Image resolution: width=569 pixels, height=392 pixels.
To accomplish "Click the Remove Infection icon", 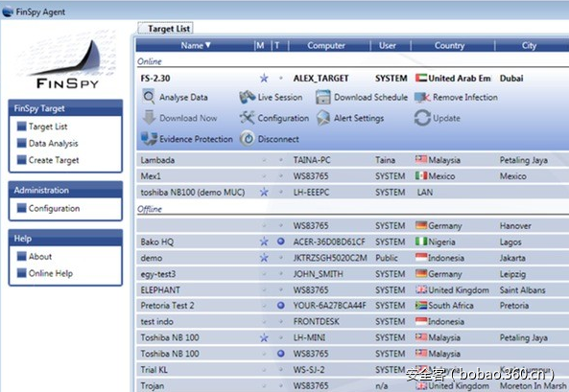I will tap(422, 97).
